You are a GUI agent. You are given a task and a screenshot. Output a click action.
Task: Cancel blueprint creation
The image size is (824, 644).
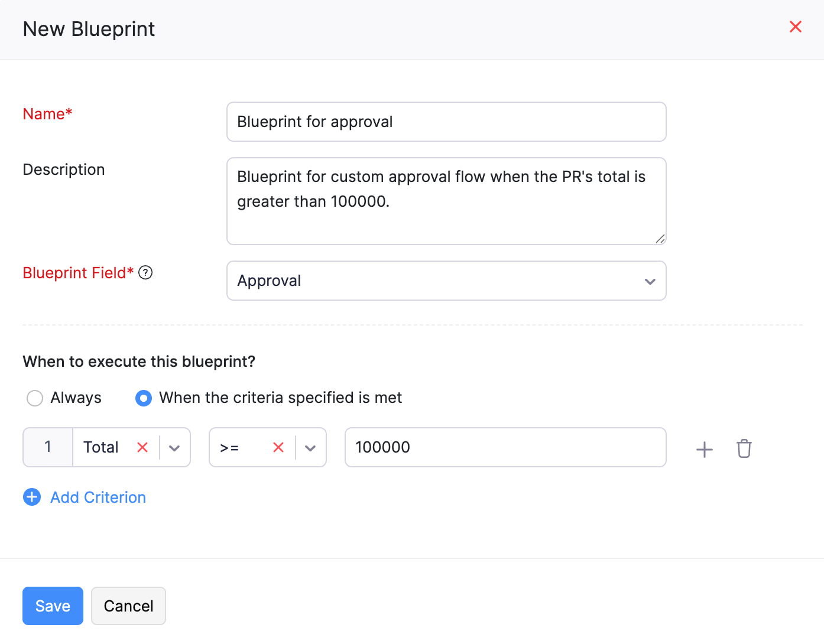[x=128, y=606]
